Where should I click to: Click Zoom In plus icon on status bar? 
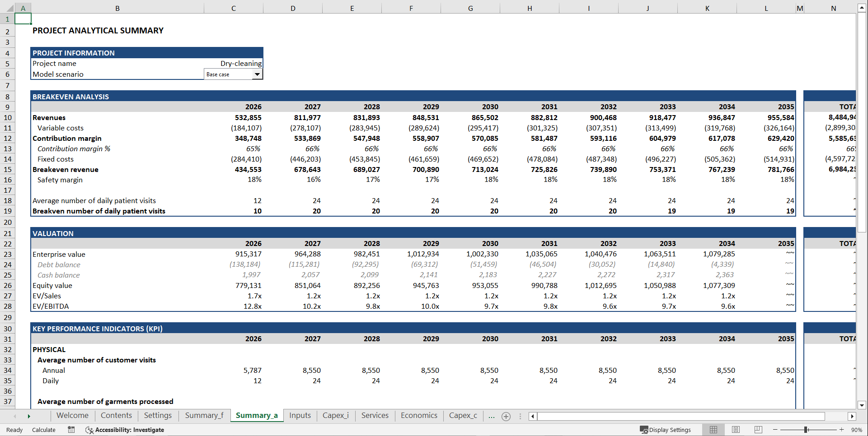(x=841, y=430)
